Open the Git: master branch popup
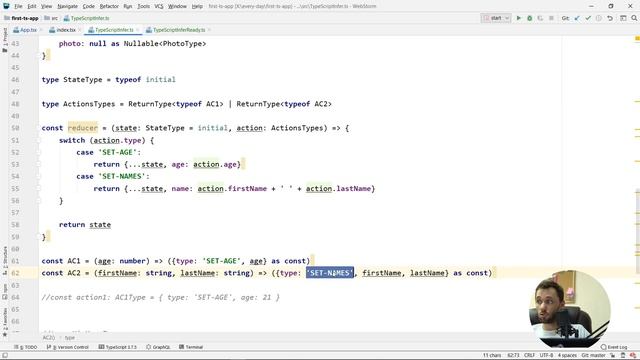This screenshot has height=360, width=640. [x=593, y=356]
